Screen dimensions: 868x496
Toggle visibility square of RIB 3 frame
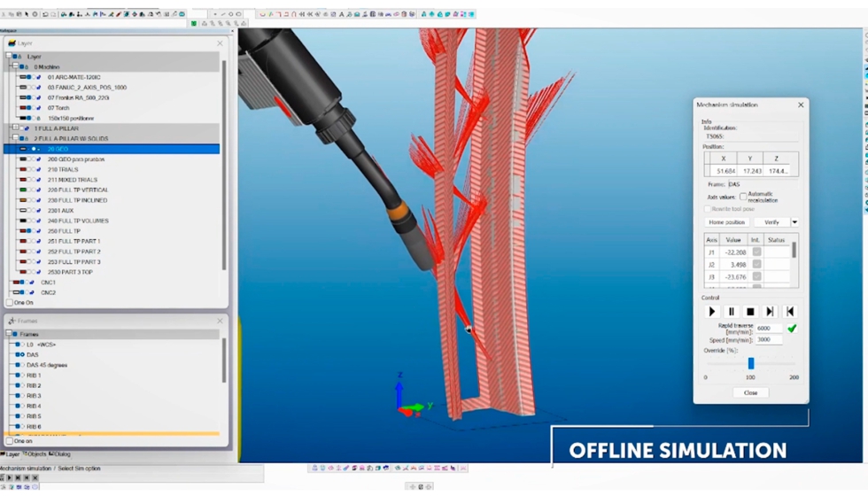point(18,396)
